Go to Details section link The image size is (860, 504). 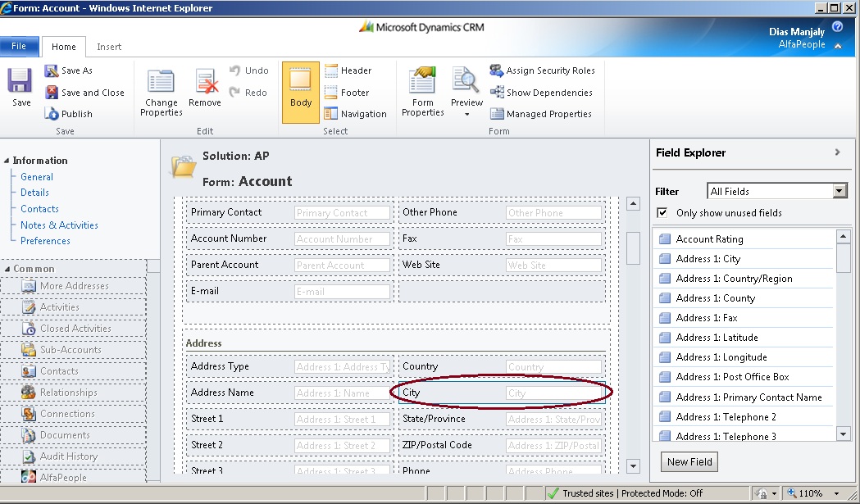(x=34, y=193)
